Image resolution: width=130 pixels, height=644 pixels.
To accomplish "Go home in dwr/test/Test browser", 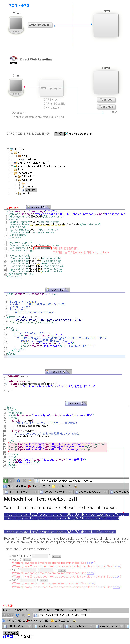I will [30, 481].
